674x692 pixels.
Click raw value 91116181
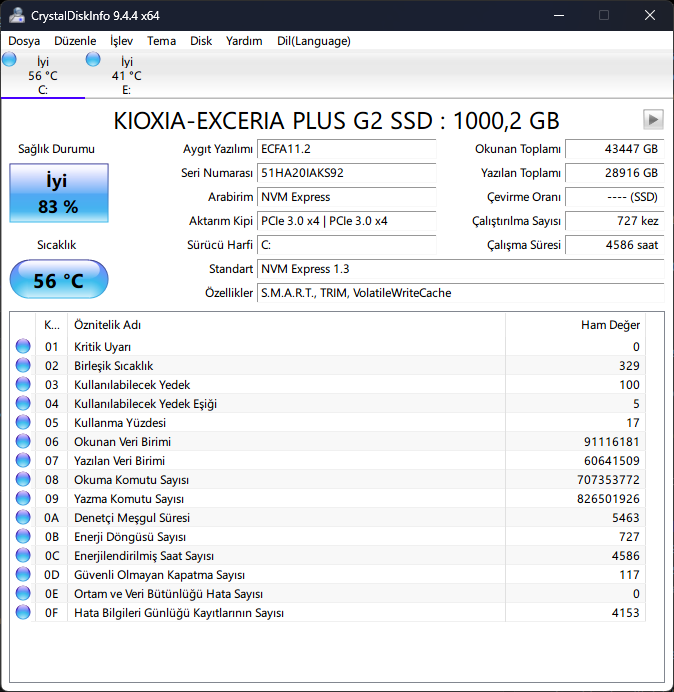click(611, 442)
